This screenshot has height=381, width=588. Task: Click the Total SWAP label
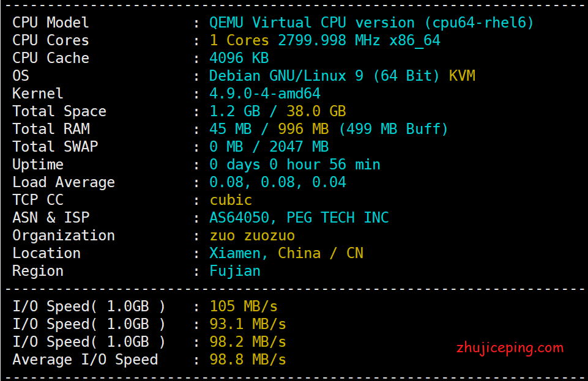(54, 147)
